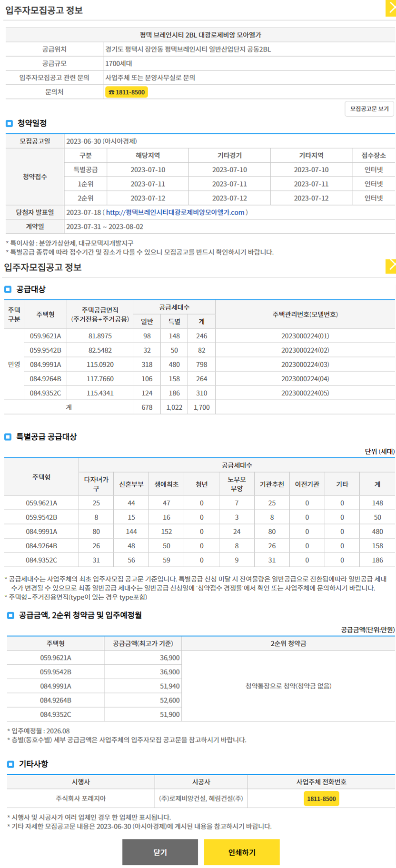Click the yellow X icon beside the second 입주자모집공고 정보 heading
Screen dimensions: 396x868
click(x=391, y=266)
